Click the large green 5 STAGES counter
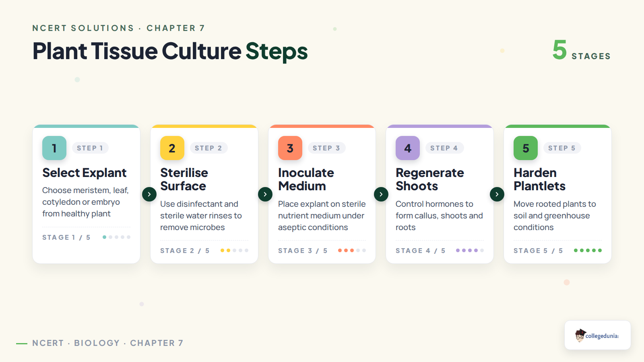This screenshot has height=362, width=644. point(581,50)
